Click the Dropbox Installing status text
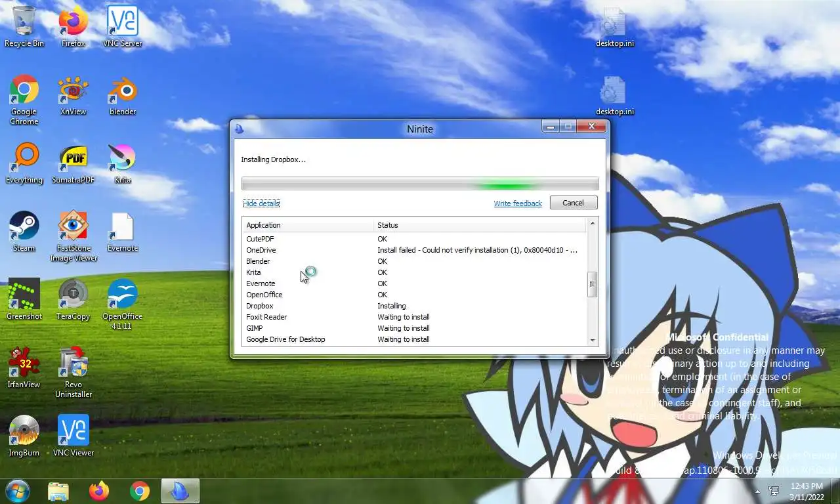The height and width of the screenshot is (504, 840). click(x=392, y=306)
